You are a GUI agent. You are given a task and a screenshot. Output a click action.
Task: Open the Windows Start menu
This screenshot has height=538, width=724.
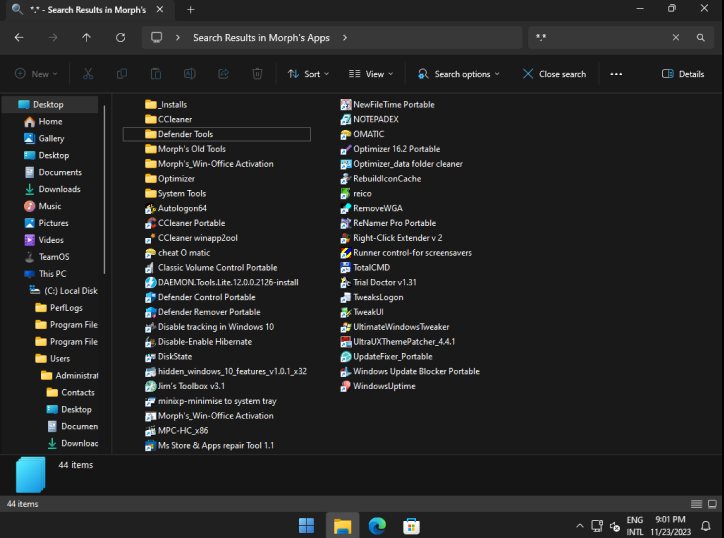point(307,526)
